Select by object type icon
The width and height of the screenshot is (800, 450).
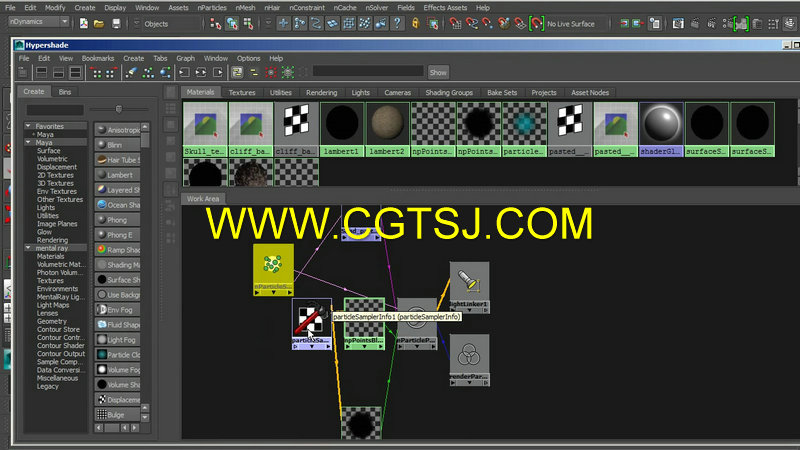click(232, 23)
